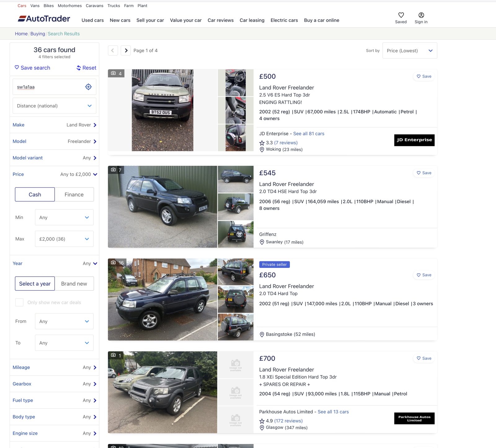
Task: Choose the Brand new option
Action: pos(74,284)
